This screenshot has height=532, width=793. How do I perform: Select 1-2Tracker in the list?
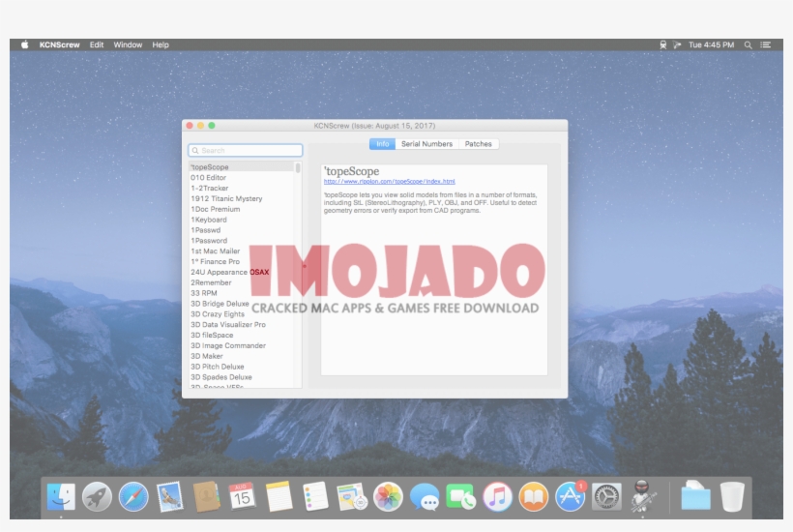242,188
